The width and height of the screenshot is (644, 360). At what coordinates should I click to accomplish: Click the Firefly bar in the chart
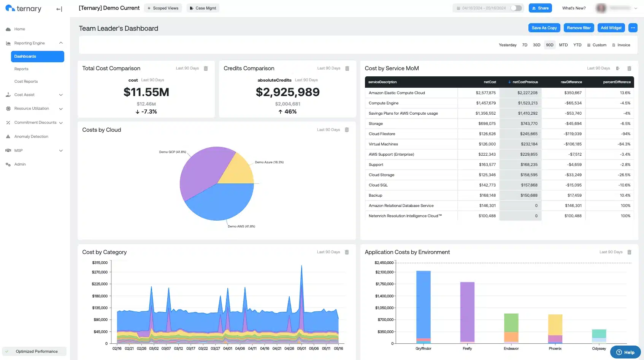click(x=467, y=313)
